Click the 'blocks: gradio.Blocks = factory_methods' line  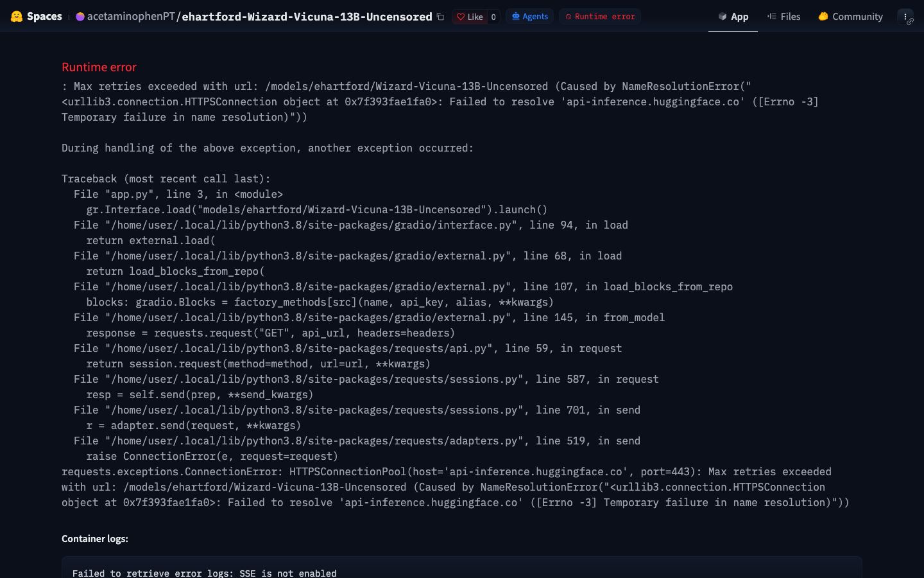(x=320, y=302)
